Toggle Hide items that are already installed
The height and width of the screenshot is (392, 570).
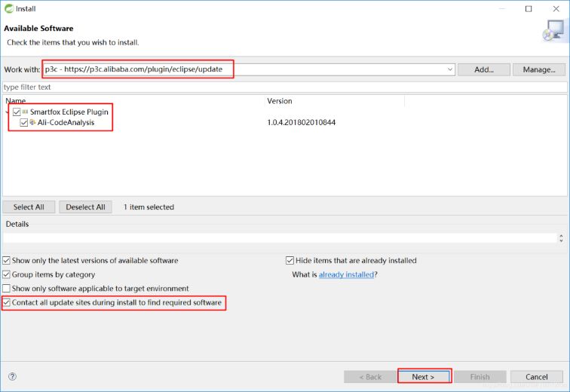click(290, 261)
